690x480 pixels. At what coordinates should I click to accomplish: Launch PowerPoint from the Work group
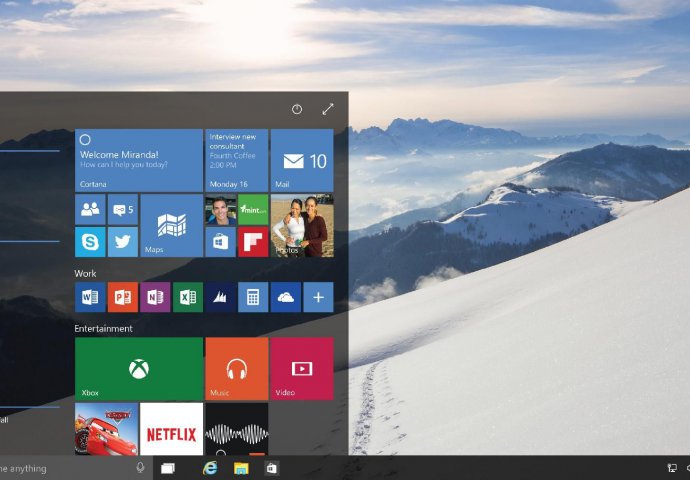pyautogui.click(x=122, y=297)
